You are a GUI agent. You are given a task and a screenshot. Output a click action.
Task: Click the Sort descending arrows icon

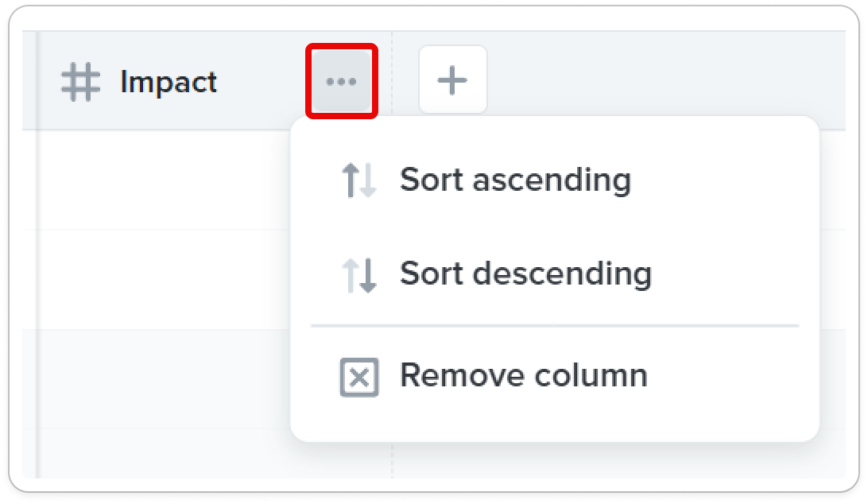tap(359, 275)
